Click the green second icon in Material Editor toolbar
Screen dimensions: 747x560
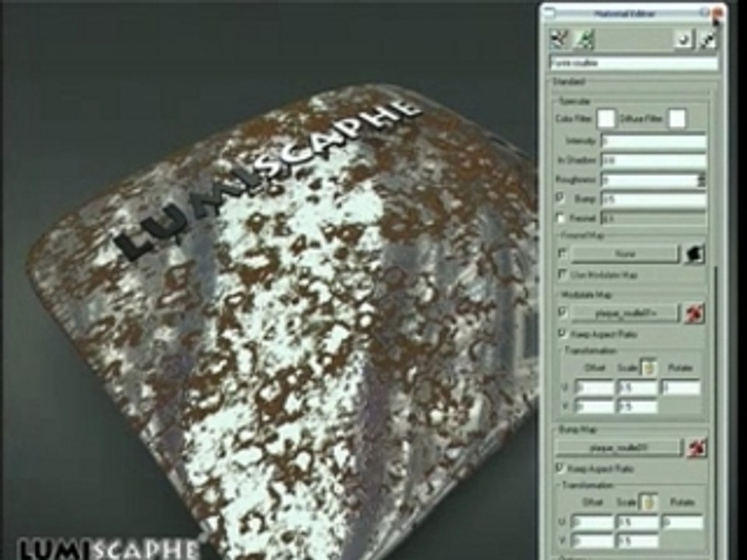click(584, 39)
